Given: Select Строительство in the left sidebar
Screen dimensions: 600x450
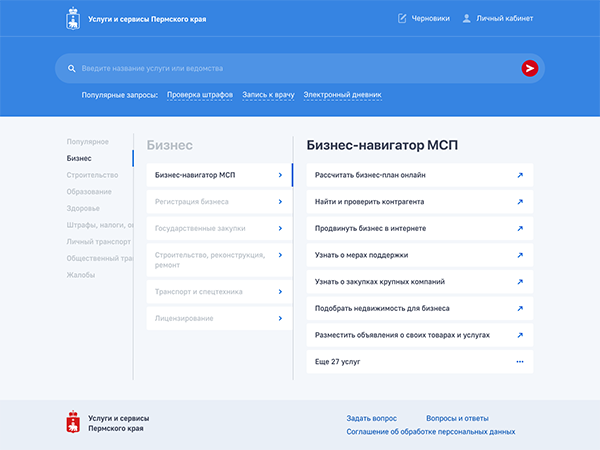Looking at the screenshot, I should point(92,175).
